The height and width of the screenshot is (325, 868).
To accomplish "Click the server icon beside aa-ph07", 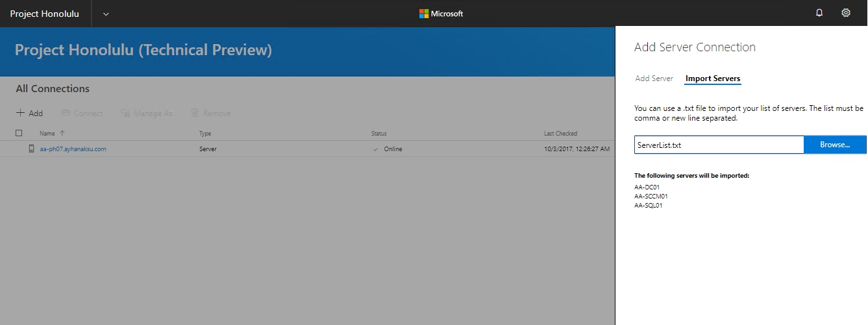I will coord(31,149).
